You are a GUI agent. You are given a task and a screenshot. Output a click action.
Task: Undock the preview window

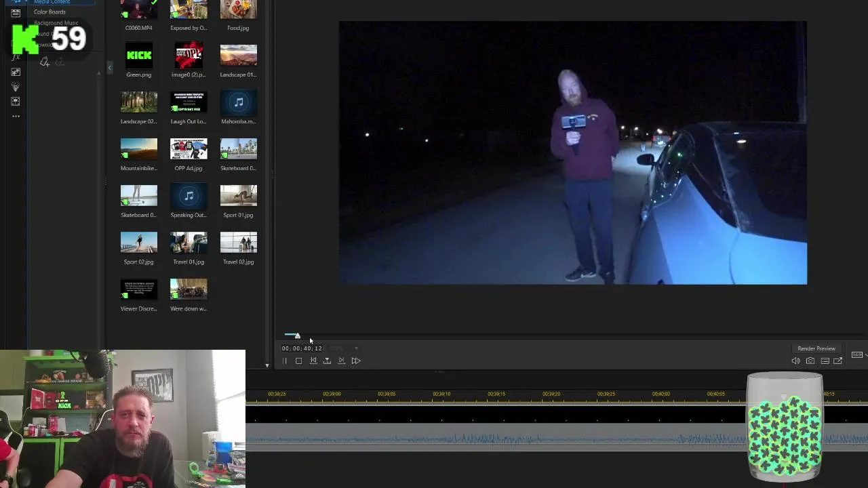[838, 361]
